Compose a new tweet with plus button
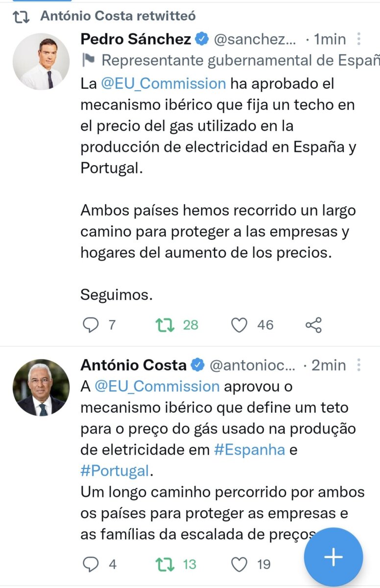 tap(333, 557)
